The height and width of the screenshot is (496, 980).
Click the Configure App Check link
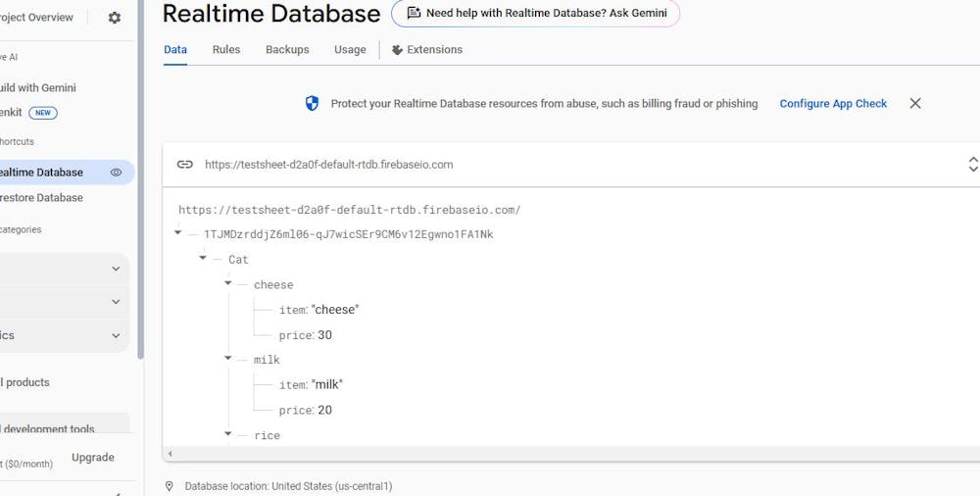click(833, 103)
